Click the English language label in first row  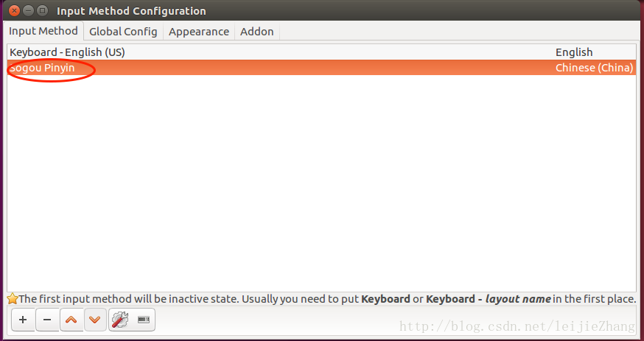click(574, 52)
